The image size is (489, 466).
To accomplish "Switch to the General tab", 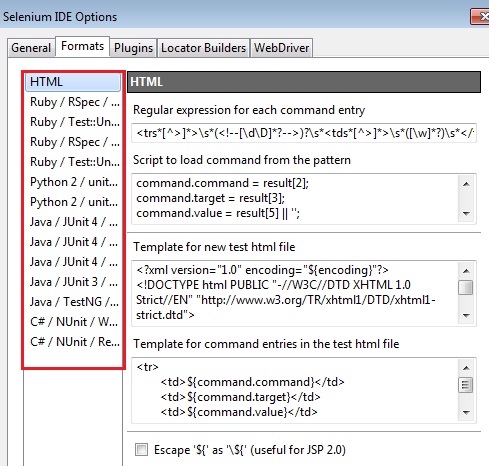I will [x=31, y=48].
